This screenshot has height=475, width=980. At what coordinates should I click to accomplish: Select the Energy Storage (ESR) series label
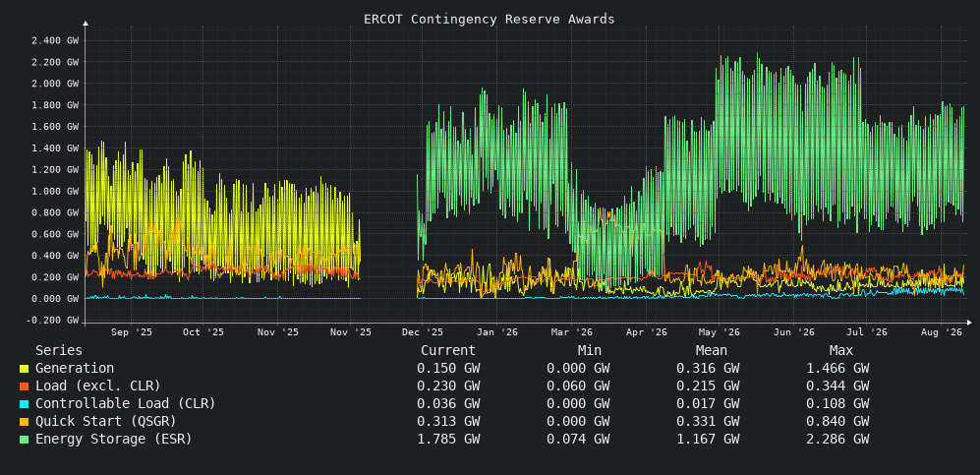pyautogui.click(x=114, y=439)
